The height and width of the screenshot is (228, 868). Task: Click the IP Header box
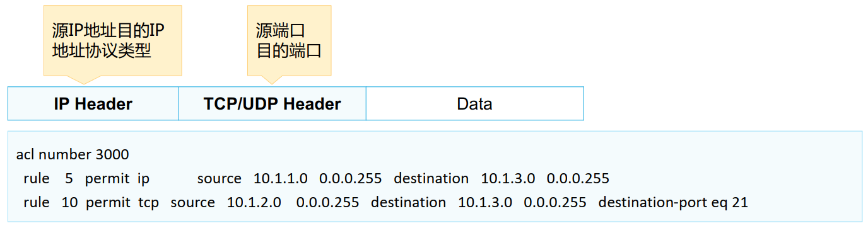93,104
